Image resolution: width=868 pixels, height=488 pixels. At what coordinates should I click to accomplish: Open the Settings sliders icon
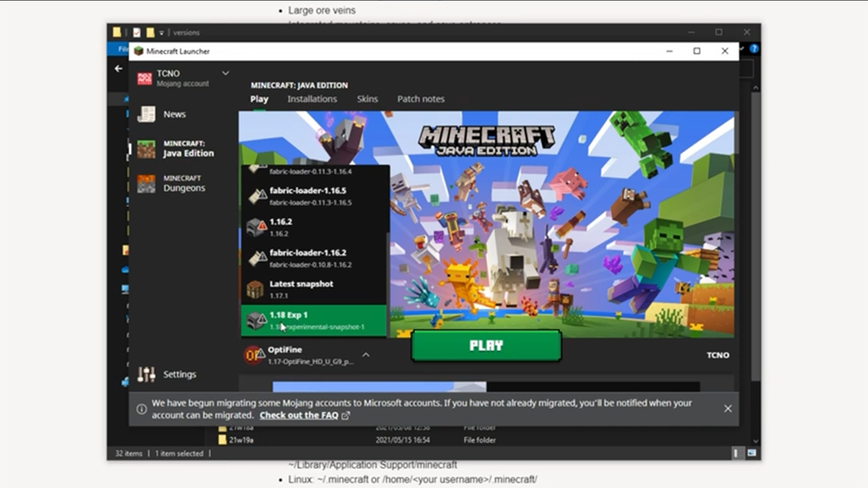point(147,374)
